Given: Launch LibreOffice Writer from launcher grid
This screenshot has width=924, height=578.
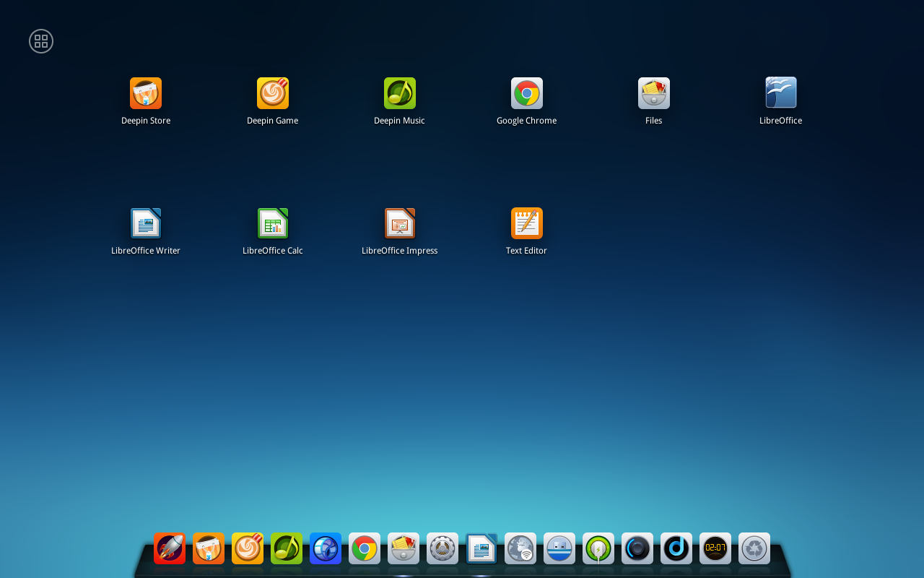Looking at the screenshot, I should tap(146, 223).
